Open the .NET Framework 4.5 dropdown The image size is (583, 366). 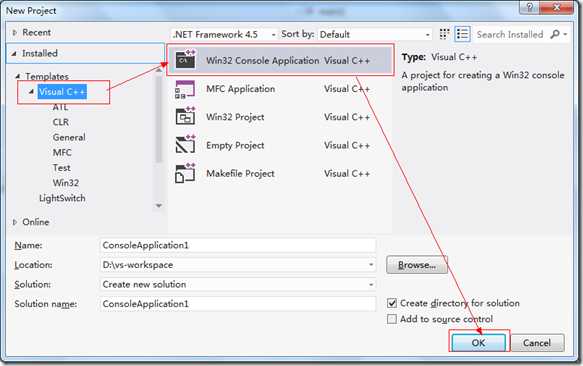273,35
